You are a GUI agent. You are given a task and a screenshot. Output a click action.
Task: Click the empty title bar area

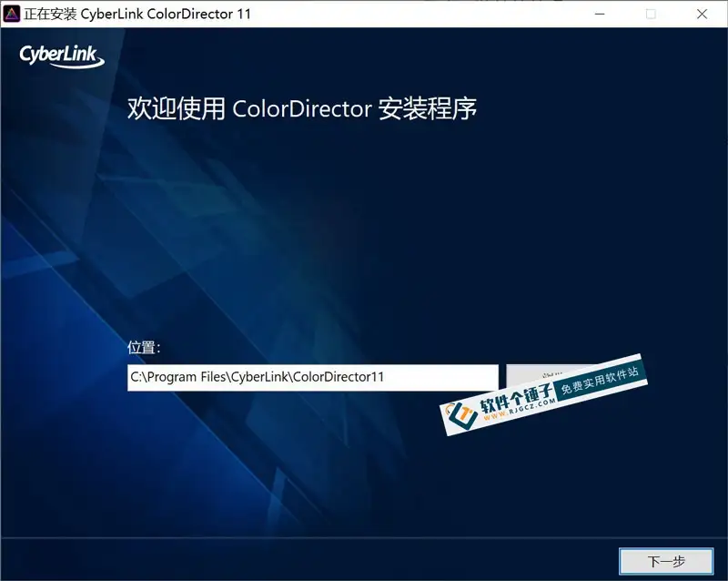coord(409,14)
